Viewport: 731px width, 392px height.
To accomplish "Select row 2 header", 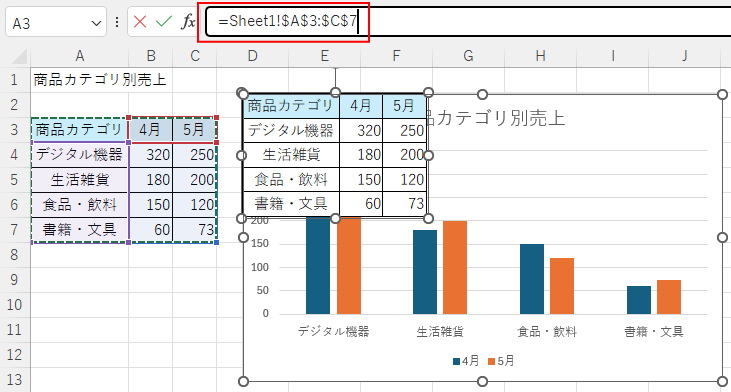I will tap(14, 104).
